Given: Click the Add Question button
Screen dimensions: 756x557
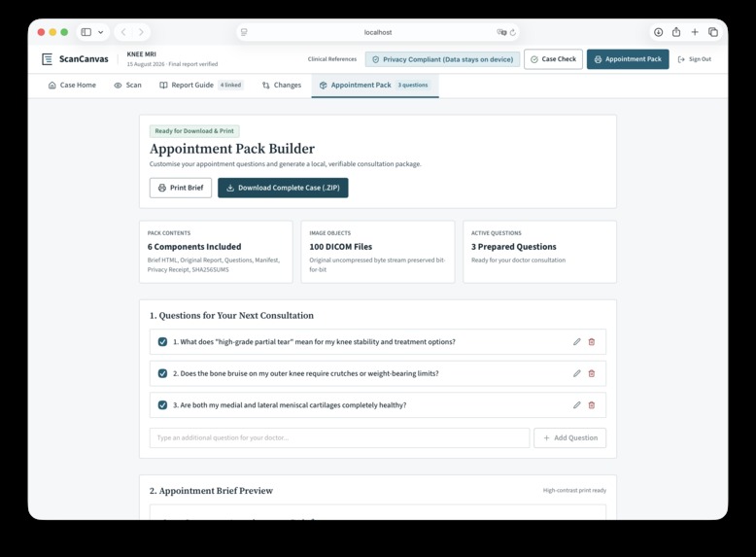Looking at the screenshot, I should click(569, 437).
